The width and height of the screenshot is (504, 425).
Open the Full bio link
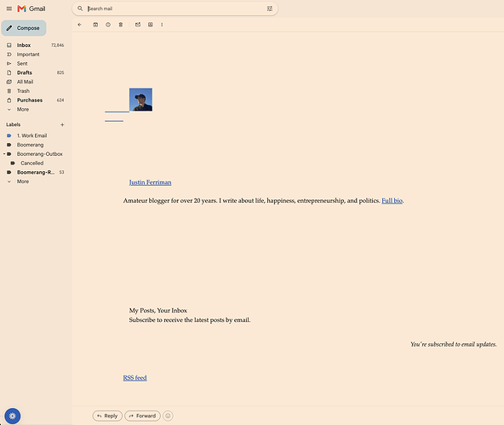pos(392,201)
